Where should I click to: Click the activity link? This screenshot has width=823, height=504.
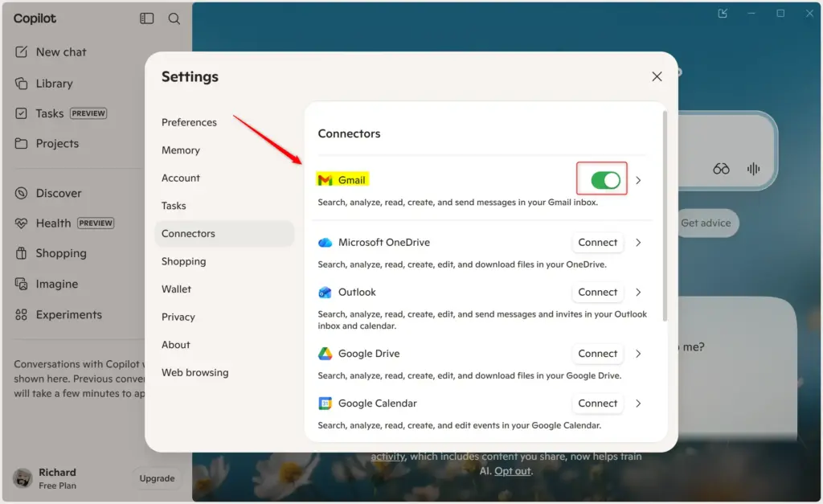click(388, 457)
